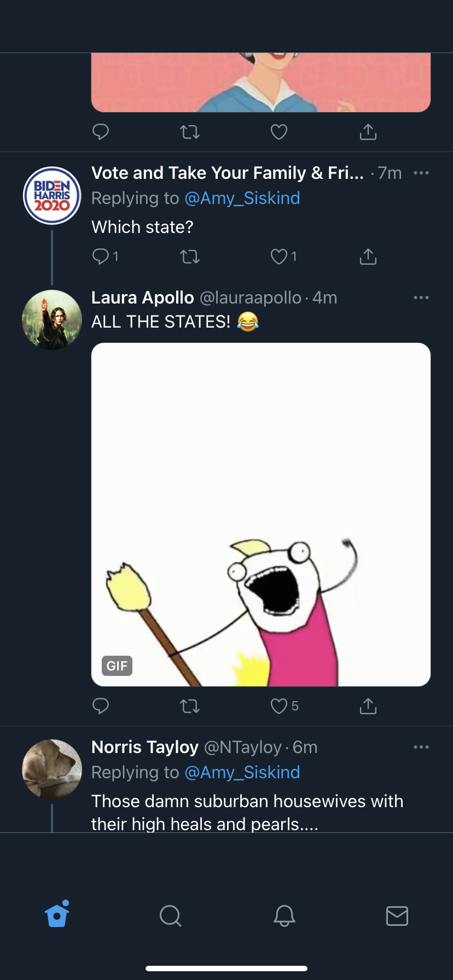Retweet the 'Which state?' tweet
This screenshot has width=453, height=980.
pyautogui.click(x=190, y=256)
